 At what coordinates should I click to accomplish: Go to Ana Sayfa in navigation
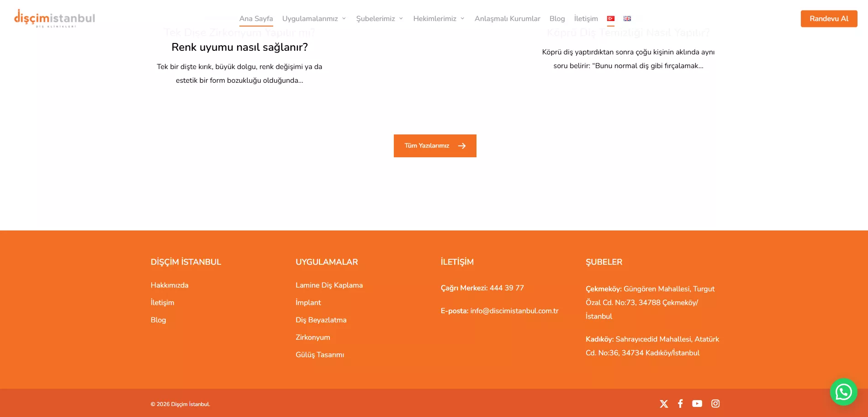pos(256,19)
